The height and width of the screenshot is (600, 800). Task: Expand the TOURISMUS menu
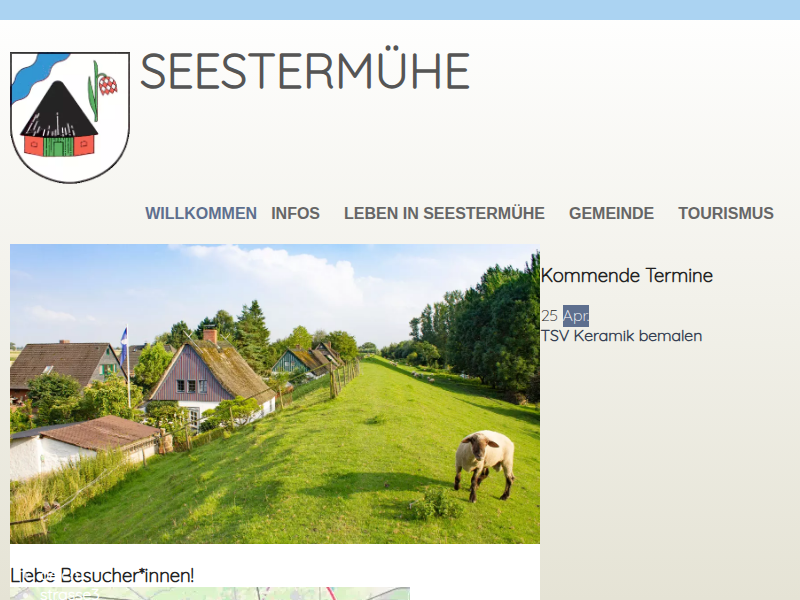[726, 213]
